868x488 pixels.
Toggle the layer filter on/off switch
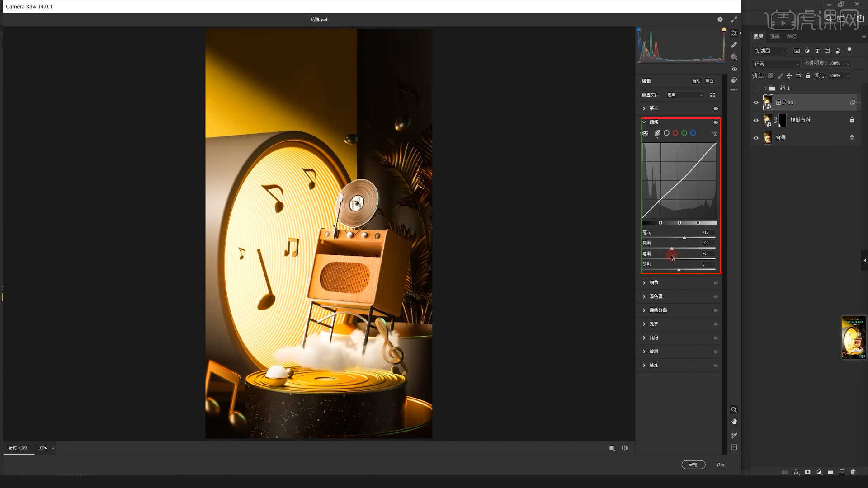[849, 50]
